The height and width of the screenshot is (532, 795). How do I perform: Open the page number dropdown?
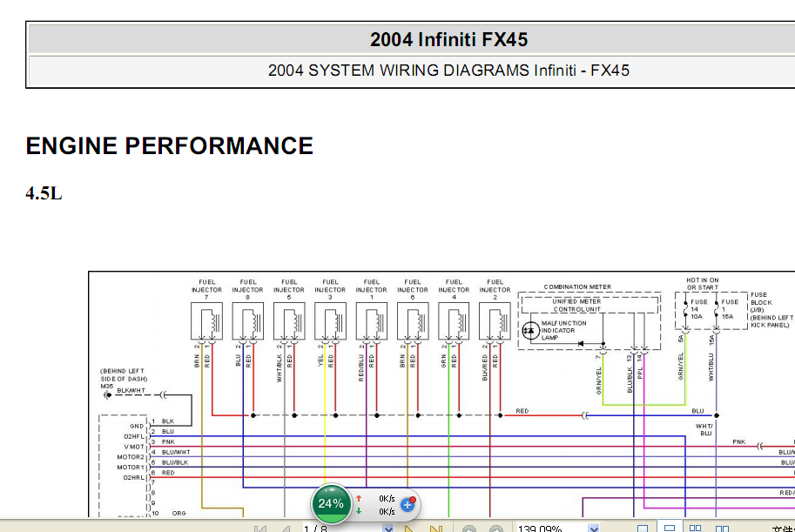tap(388, 529)
